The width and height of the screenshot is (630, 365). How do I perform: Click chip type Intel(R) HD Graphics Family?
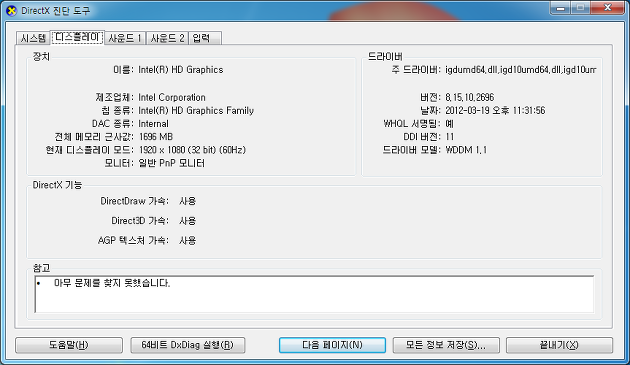[x=196, y=111]
